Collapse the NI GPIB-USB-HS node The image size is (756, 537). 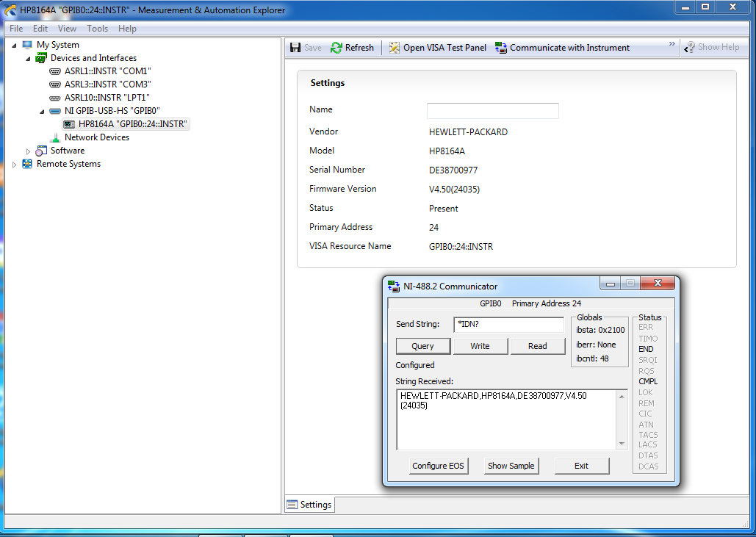pos(42,112)
